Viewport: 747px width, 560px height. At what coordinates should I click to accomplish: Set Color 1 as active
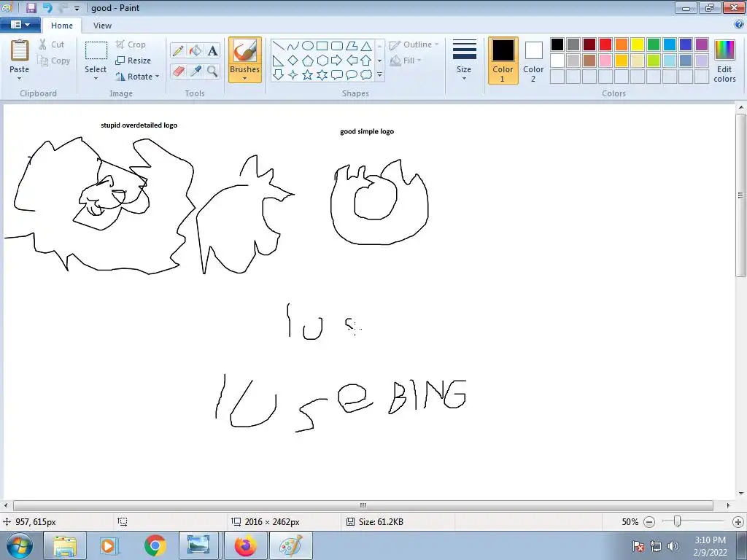coord(503,61)
